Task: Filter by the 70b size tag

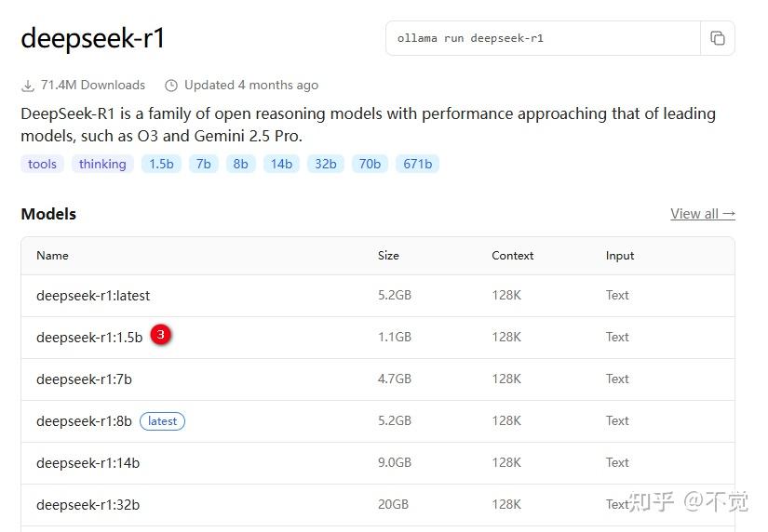Action: [x=370, y=165]
